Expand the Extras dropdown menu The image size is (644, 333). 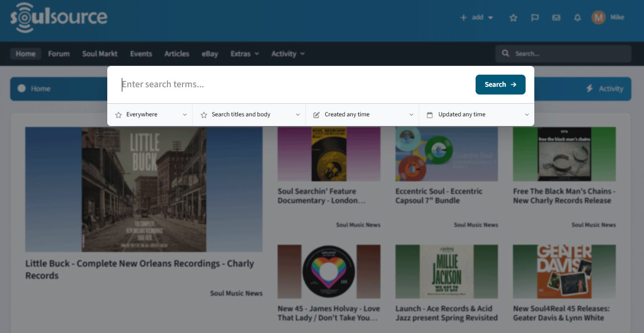[x=245, y=54]
